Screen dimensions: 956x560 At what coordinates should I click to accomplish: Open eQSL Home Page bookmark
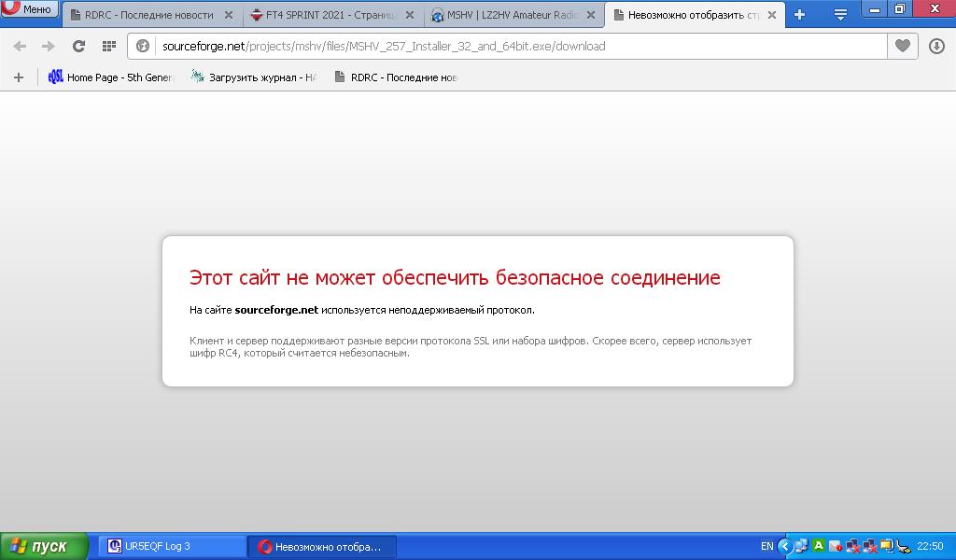point(110,77)
